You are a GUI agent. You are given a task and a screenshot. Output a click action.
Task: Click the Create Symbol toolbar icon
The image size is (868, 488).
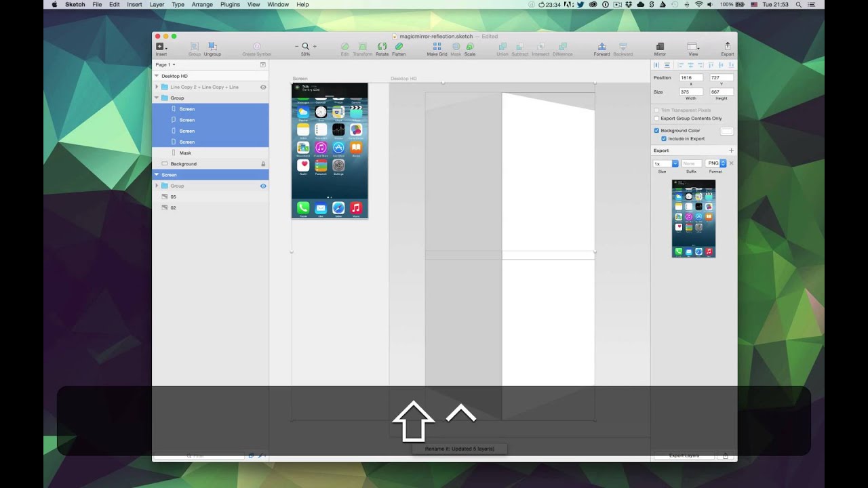tap(256, 47)
